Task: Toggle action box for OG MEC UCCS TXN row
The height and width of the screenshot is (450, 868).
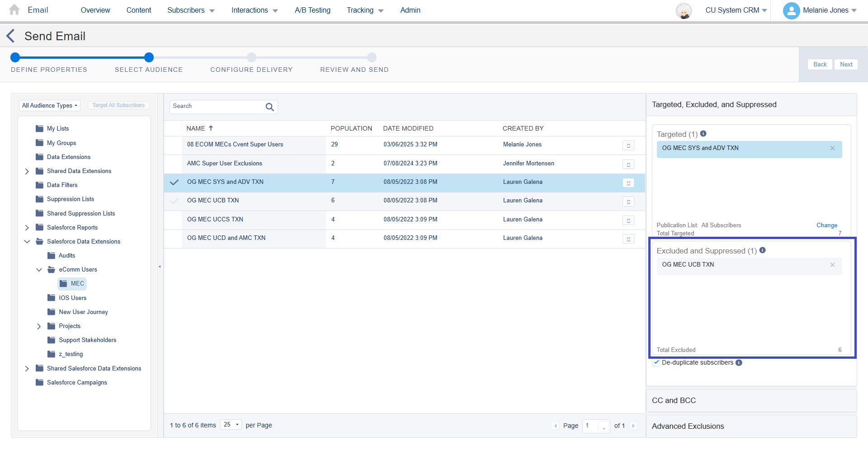Action: (628, 220)
